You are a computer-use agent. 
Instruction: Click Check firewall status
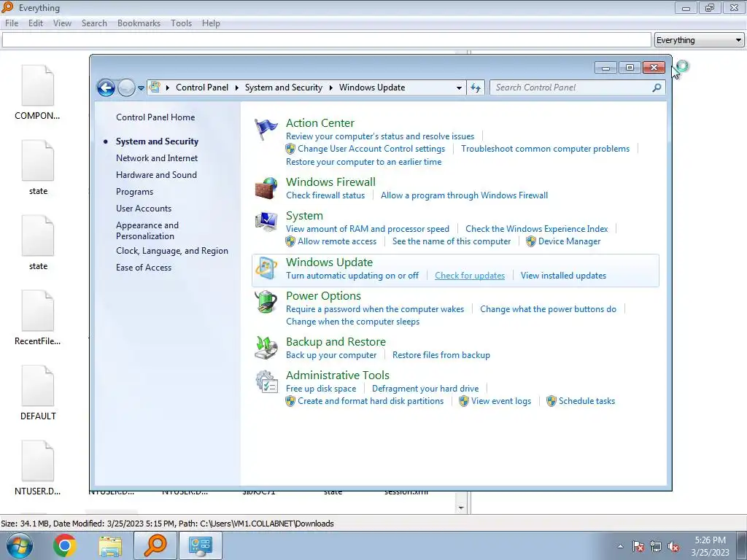(x=325, y=195)
